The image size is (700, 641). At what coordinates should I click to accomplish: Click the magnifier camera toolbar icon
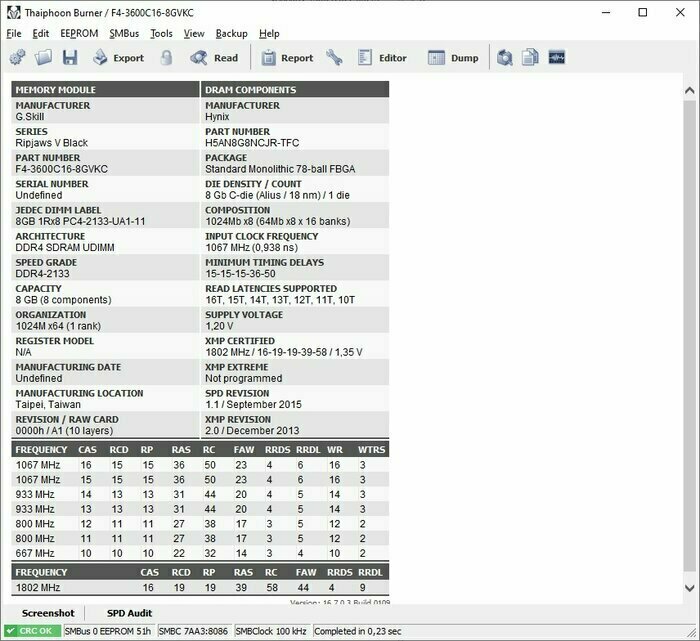pyautogui.click(x=504, y=58)
